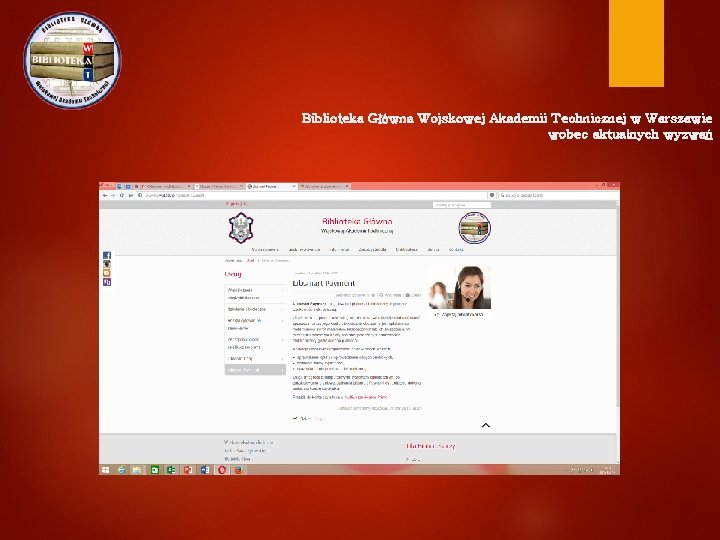The image size is (720, 540).
Task: Open the orange Blogger social icon
Action: (107, 273)
